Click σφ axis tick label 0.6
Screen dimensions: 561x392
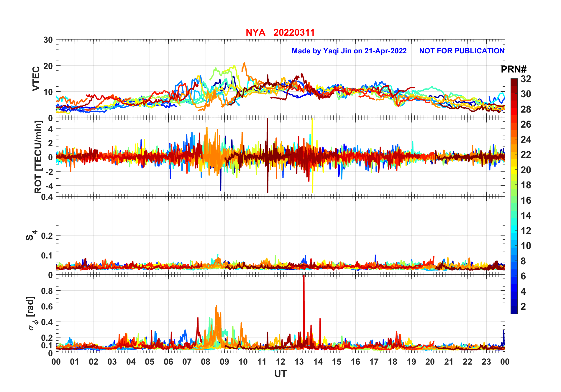tap(47, 307)
